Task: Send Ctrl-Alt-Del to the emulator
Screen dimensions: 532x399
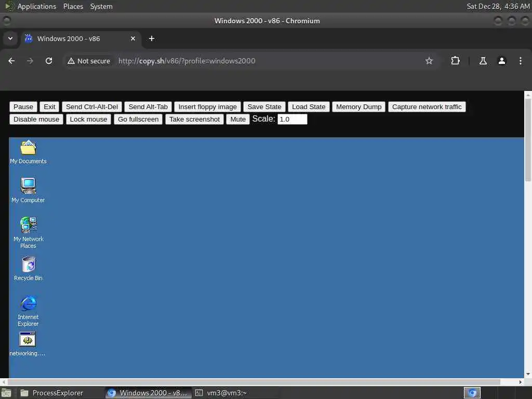Action: tap(92, 107)
